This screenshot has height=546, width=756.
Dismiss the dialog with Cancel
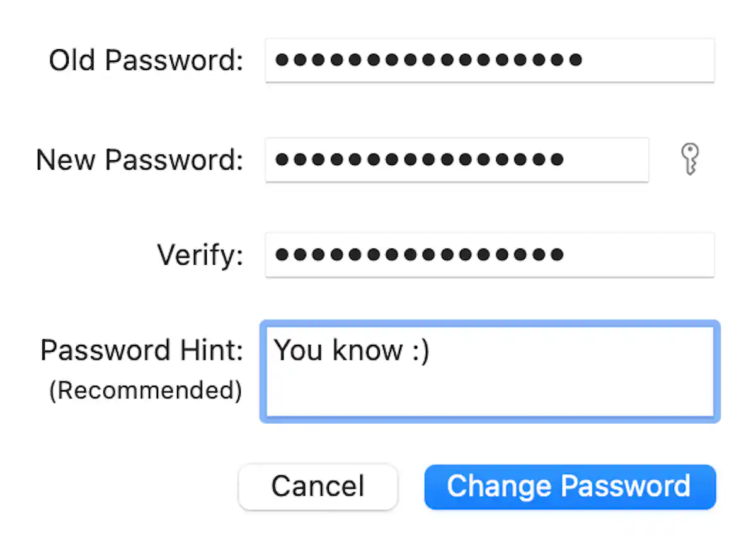point(318,486)
